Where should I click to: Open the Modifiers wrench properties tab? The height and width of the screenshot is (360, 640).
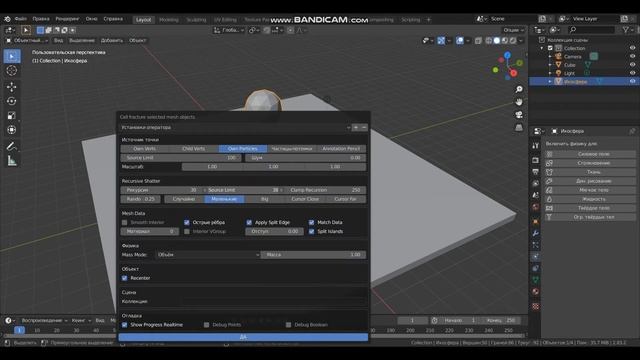pyautogui.click(x=536, y=233)
